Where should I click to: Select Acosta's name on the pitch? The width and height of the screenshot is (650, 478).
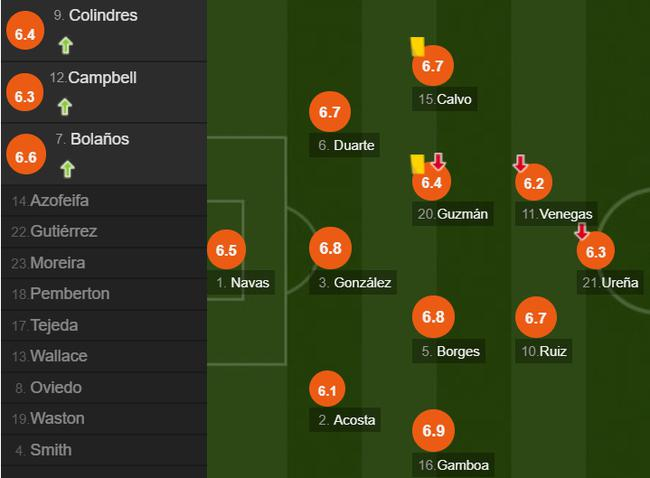pos(346,420)
